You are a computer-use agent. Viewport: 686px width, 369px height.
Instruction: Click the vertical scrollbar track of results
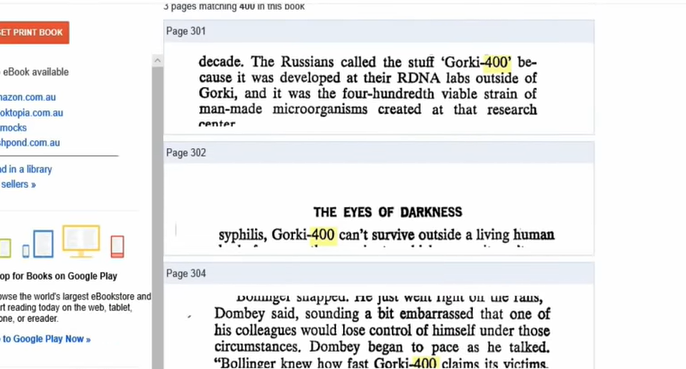click(x=158, y=218)
